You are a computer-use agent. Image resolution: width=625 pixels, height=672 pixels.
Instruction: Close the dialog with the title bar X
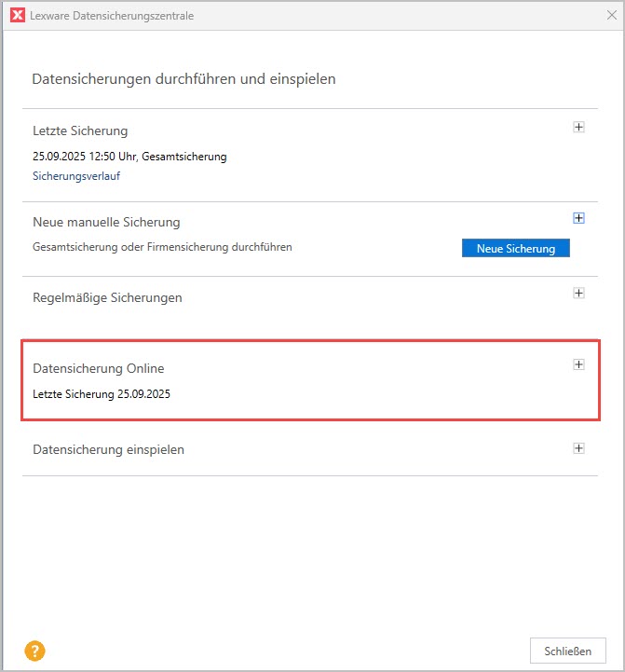point(610,16)
